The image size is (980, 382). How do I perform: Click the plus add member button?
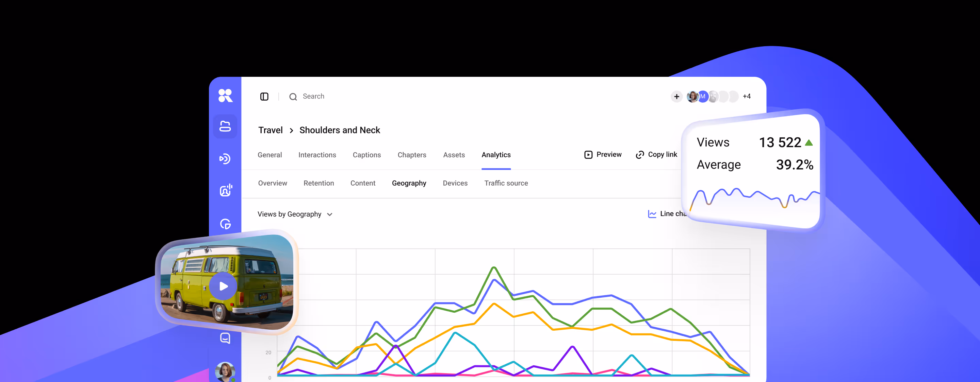click(676, 97)
